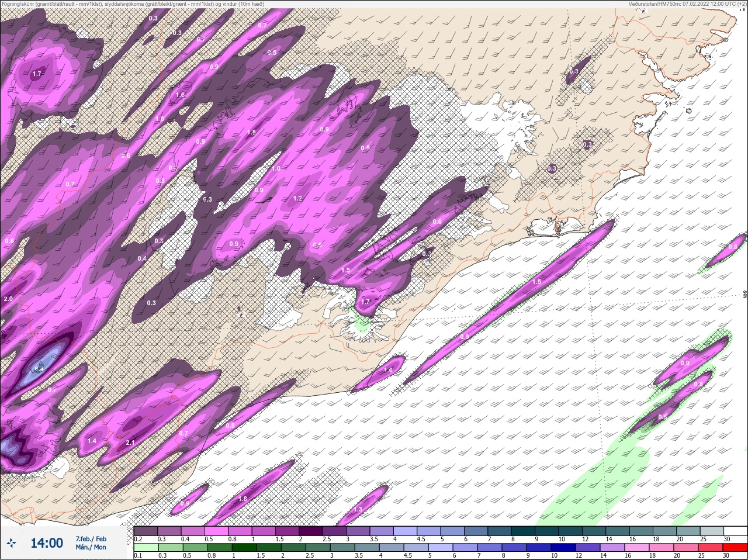Select the light grey upper swatch between 25 and 30
Viewport: 748px width, 560px height.
click(x=712, y=531)
